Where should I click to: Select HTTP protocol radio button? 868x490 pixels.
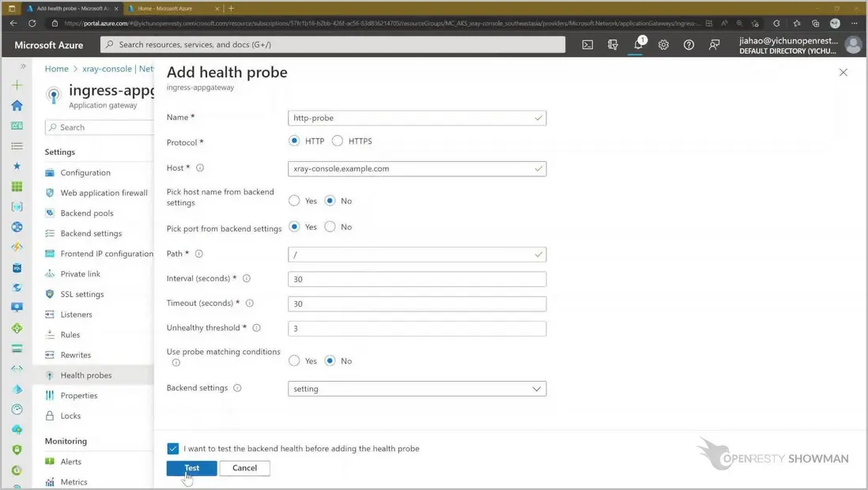point(294,141)
